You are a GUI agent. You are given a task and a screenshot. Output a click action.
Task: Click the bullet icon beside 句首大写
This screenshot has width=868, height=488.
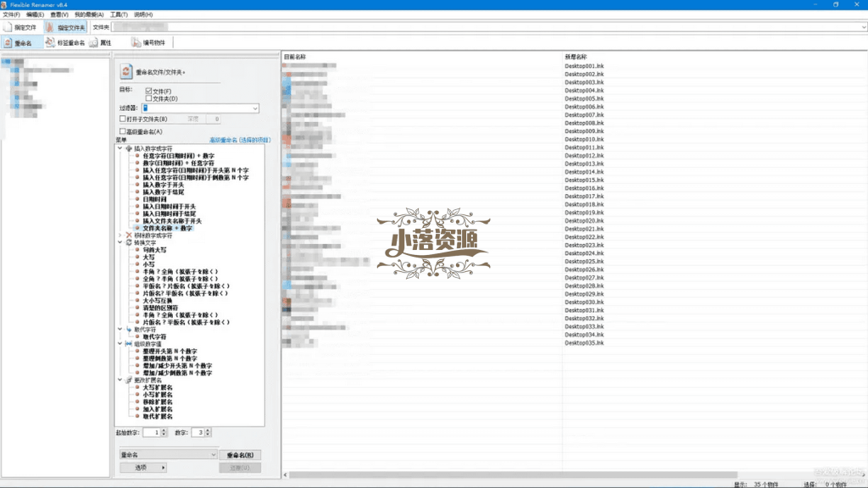click(x=137, y=250)
